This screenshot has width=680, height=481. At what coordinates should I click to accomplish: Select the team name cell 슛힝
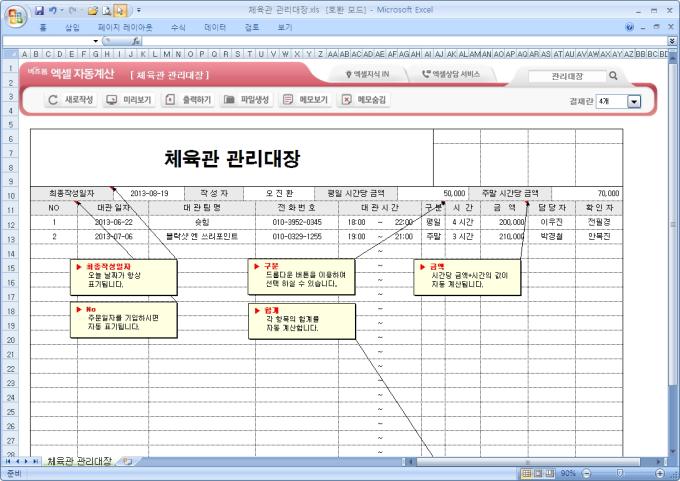point(202,223)
